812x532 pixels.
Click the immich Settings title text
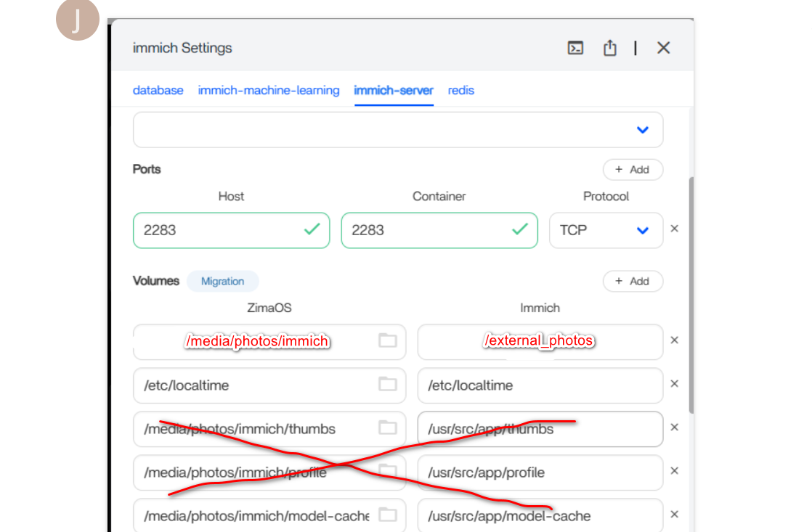click(182, 48)
